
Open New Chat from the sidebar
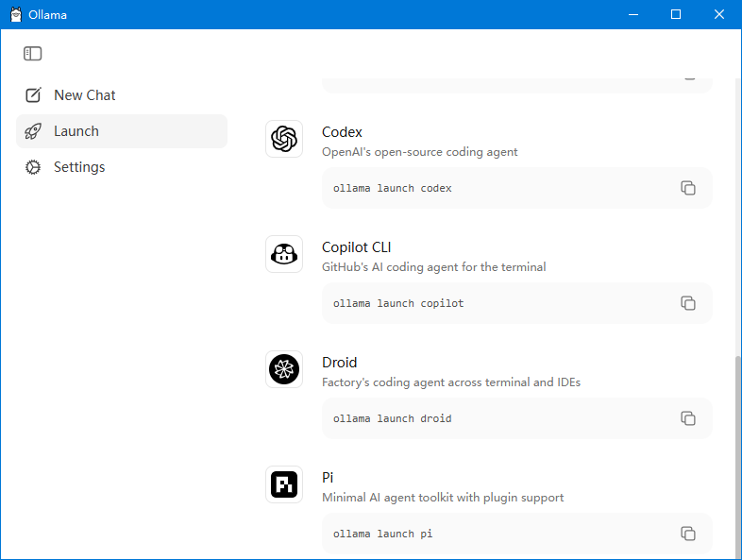122,95
